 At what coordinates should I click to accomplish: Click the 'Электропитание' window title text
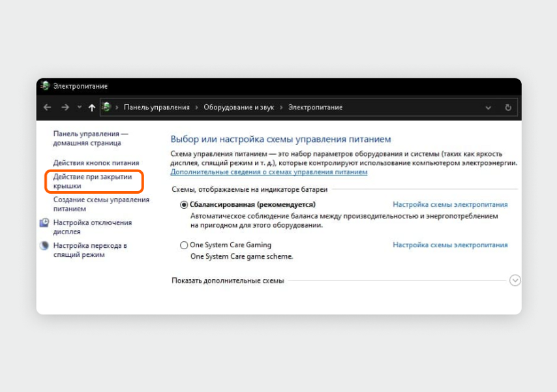[x=80, y=86]
